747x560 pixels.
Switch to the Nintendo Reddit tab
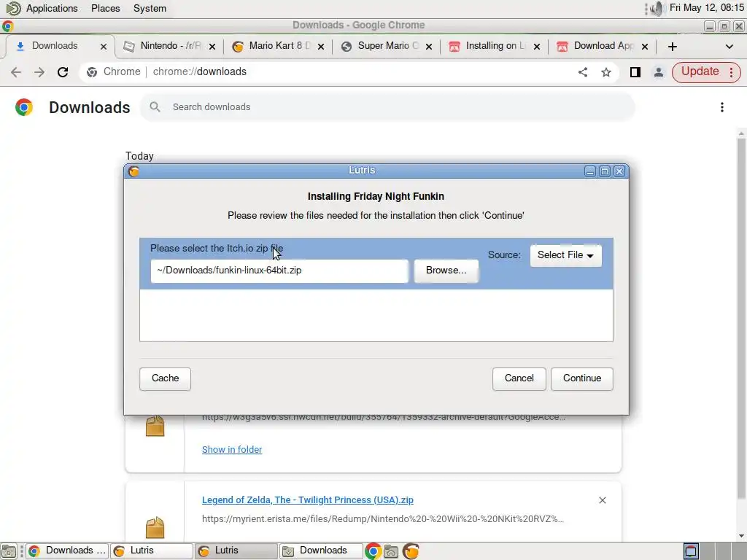pos(170,46)
